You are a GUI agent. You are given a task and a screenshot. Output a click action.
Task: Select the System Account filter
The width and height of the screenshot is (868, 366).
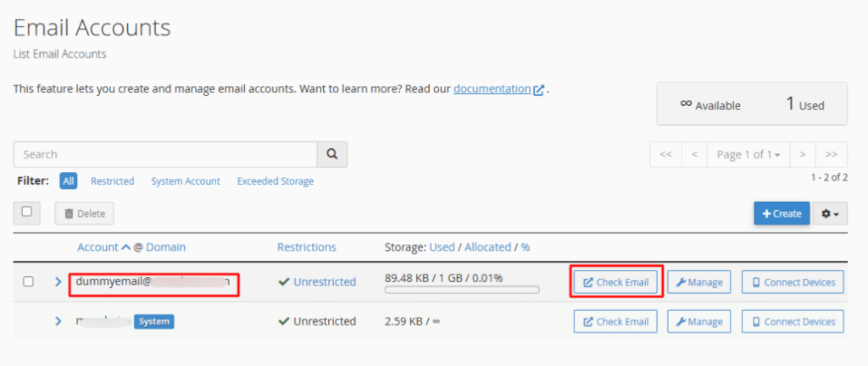186,181
